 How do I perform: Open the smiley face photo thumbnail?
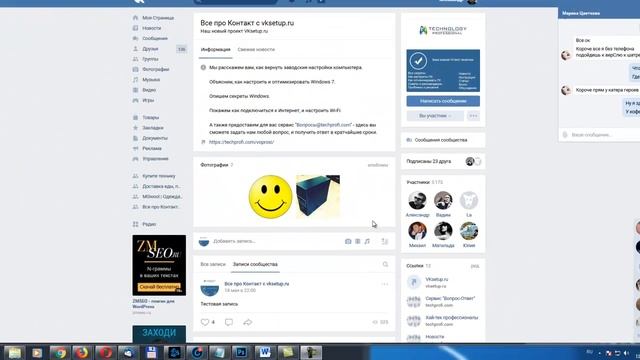click(270, 197)
